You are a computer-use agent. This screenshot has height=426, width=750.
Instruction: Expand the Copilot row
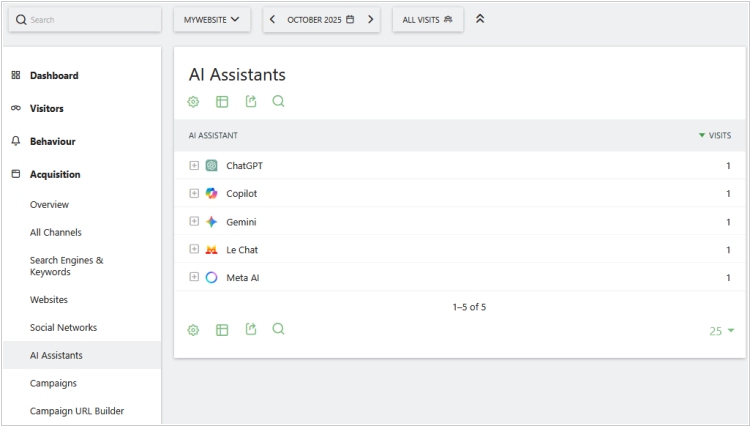click(194, 194)
